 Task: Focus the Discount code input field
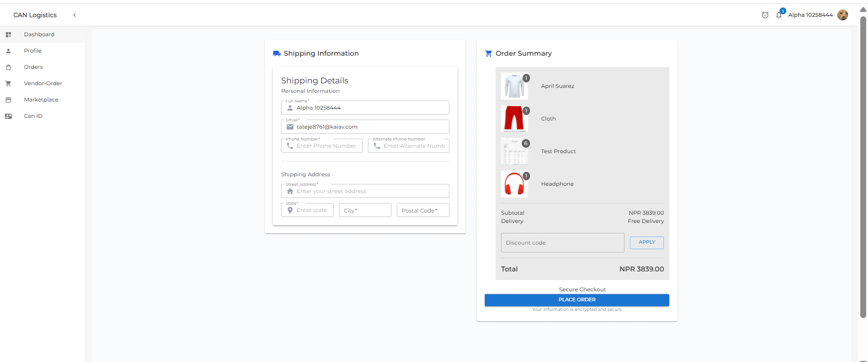(563, 243)
